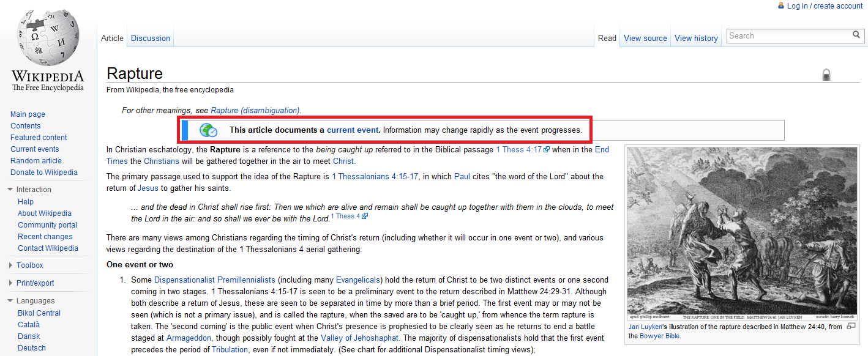Open 1 Thessalonians 4:15-17 link
This screenshot has width=868, height=356.
tap(375, 177)
